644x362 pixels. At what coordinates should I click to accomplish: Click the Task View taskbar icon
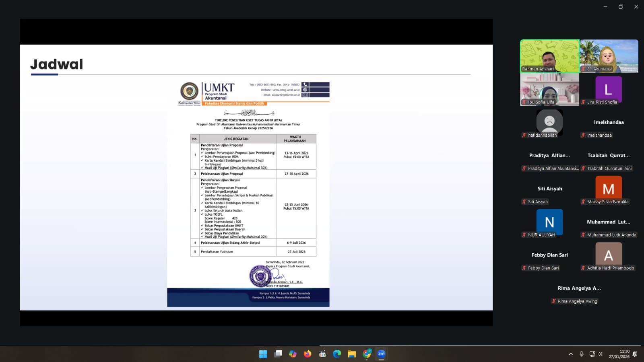click(278, 354)
